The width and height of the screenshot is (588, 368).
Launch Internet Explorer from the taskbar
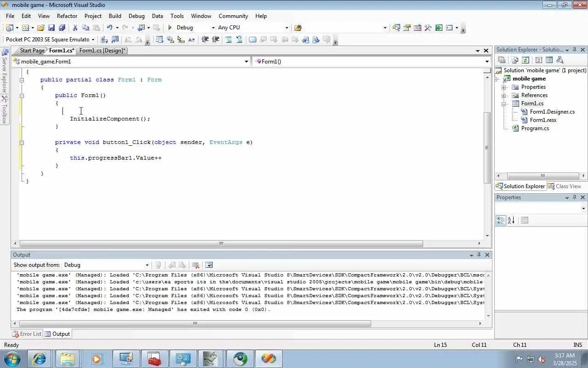point(40,359)
